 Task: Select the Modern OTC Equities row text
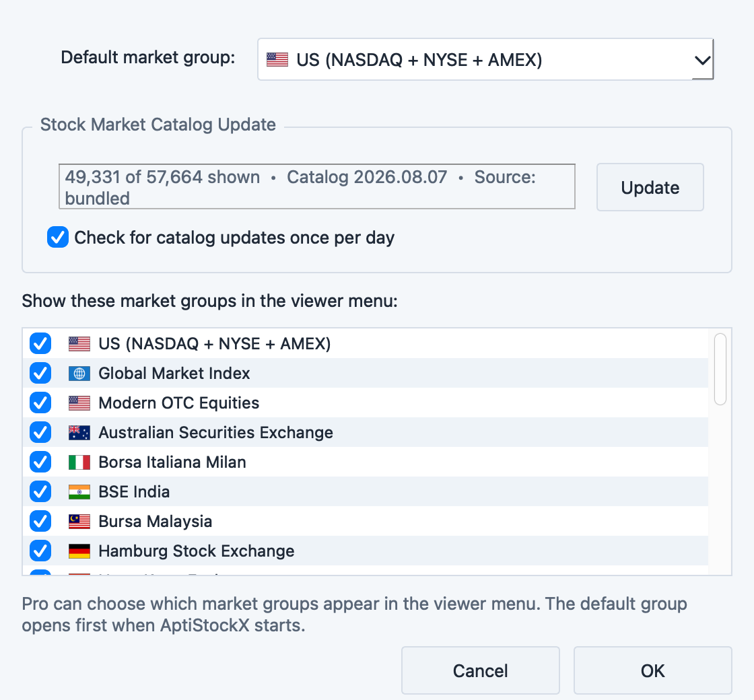(x=179, y=403)
